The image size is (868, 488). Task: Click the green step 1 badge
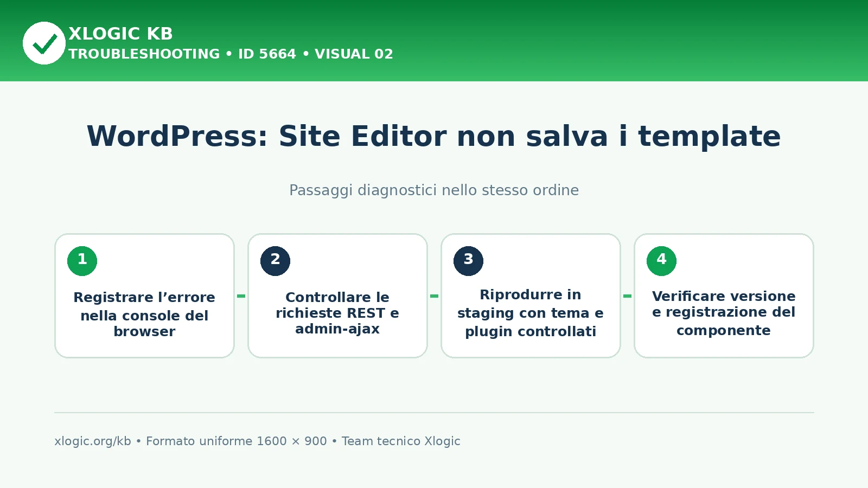pos(82,261)
